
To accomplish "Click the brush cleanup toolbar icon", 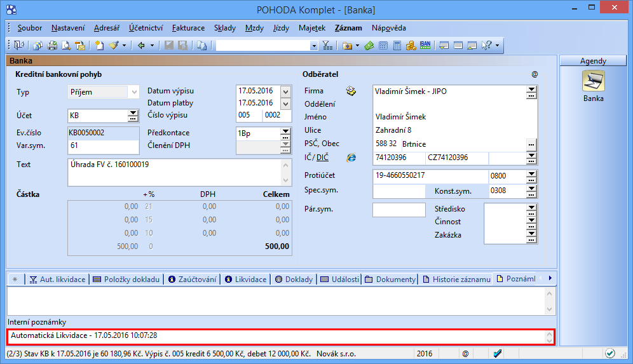I will (114, 45).
